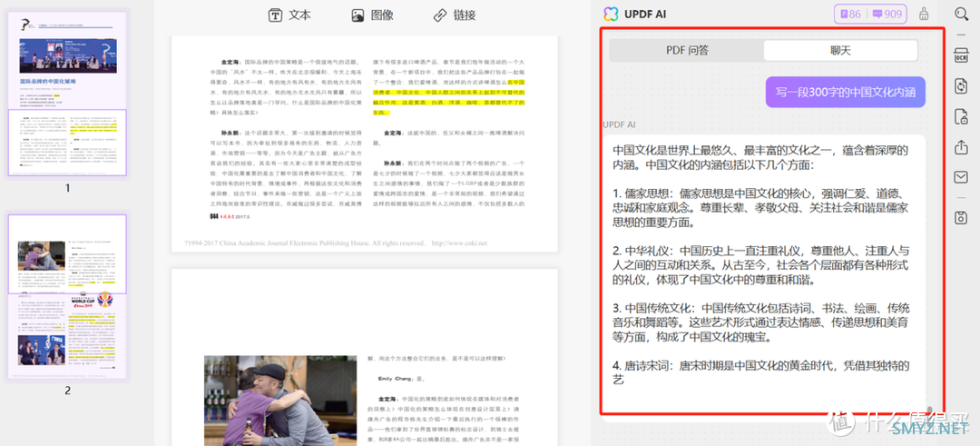Run OCR text recognition tool
This screenshot has height=446, width=980.
click(x=961, y=55)
